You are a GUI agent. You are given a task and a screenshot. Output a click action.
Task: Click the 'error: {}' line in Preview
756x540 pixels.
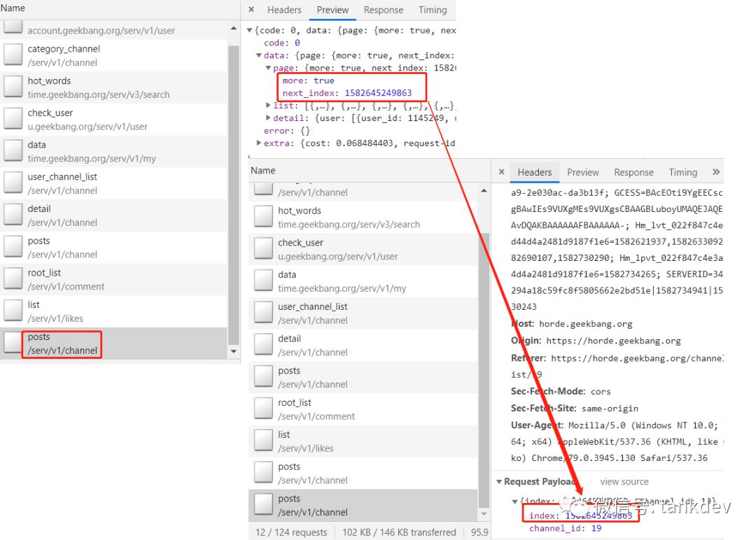click(286, 131)
